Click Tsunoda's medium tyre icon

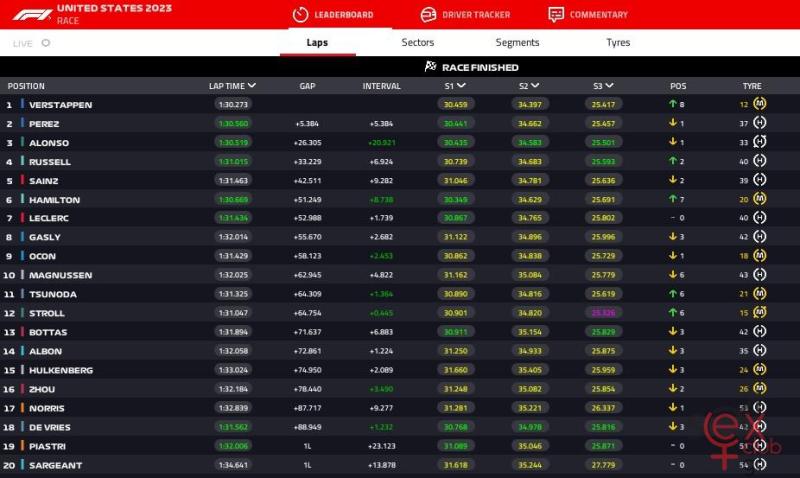pyautogui.click(x=760, y=293)
